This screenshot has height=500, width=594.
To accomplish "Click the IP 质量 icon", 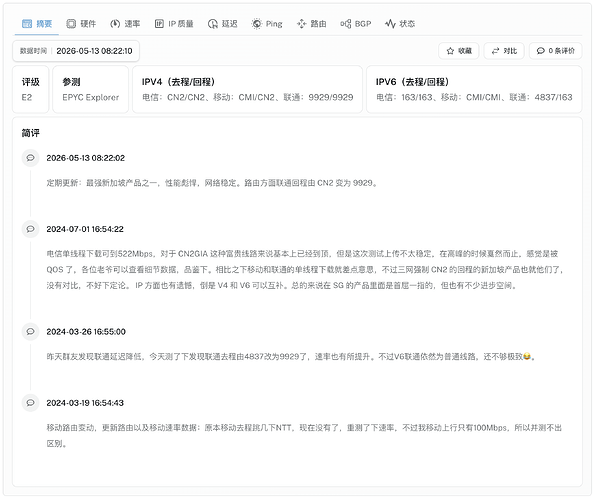I will [x=159, y=24].
